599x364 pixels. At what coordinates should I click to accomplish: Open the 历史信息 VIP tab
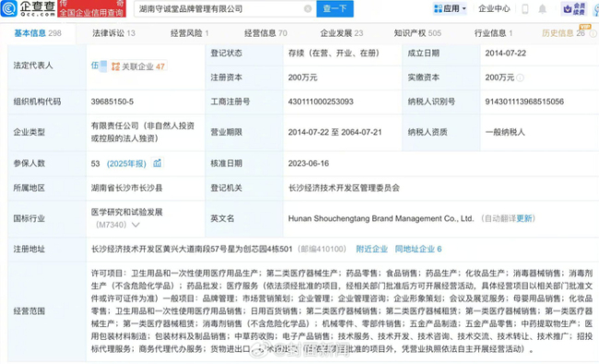point(563,33)
